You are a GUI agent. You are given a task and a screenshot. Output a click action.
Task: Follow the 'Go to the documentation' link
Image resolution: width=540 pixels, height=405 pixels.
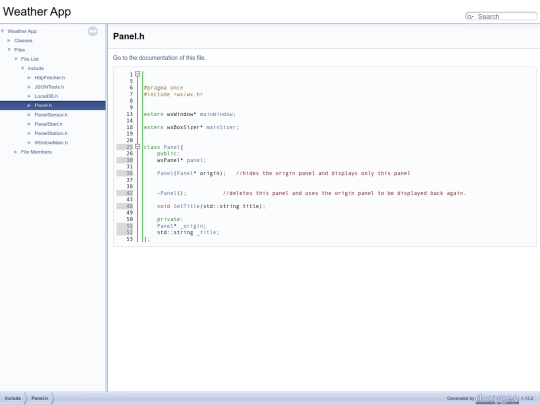click(159, 58)
